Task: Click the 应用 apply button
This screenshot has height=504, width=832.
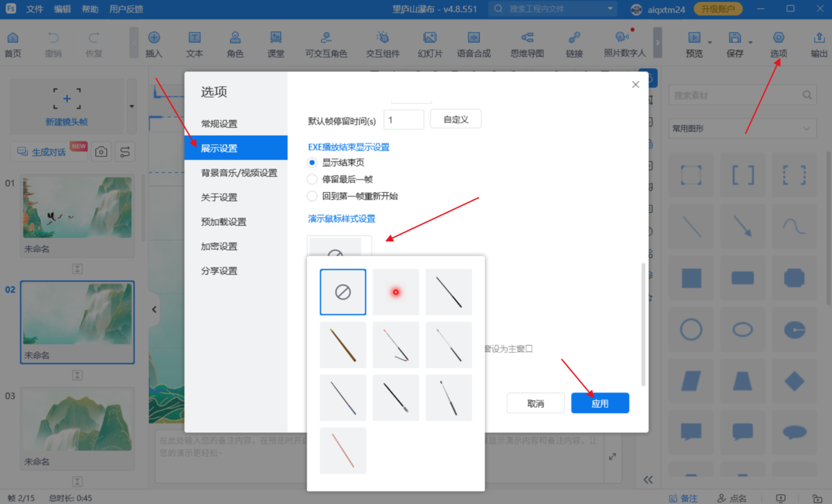Action: point(600,403)
